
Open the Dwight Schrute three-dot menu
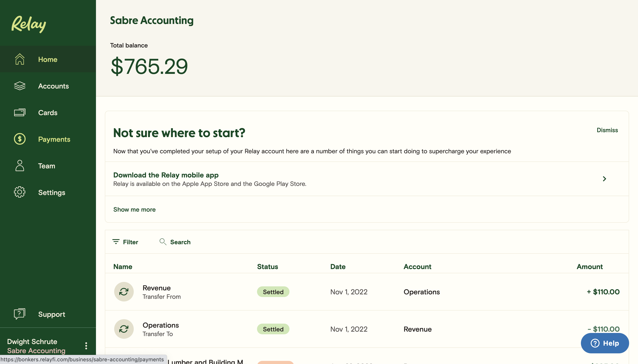(x=86, y=346)
